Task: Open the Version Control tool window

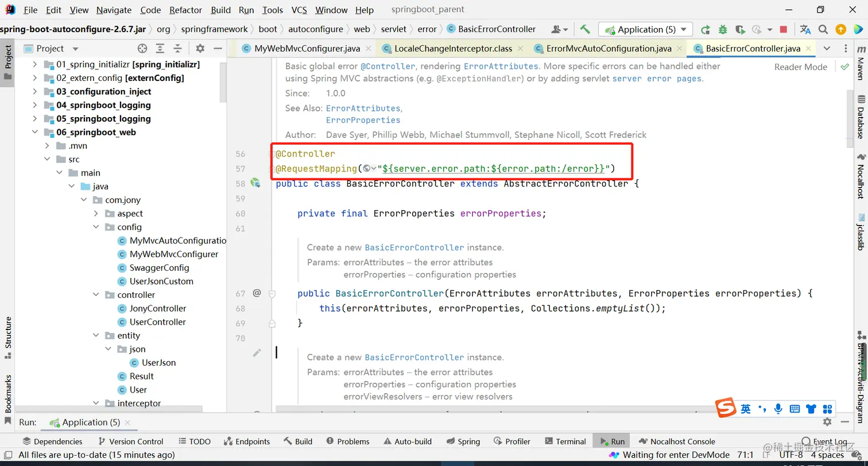Action: coord(130,441)
